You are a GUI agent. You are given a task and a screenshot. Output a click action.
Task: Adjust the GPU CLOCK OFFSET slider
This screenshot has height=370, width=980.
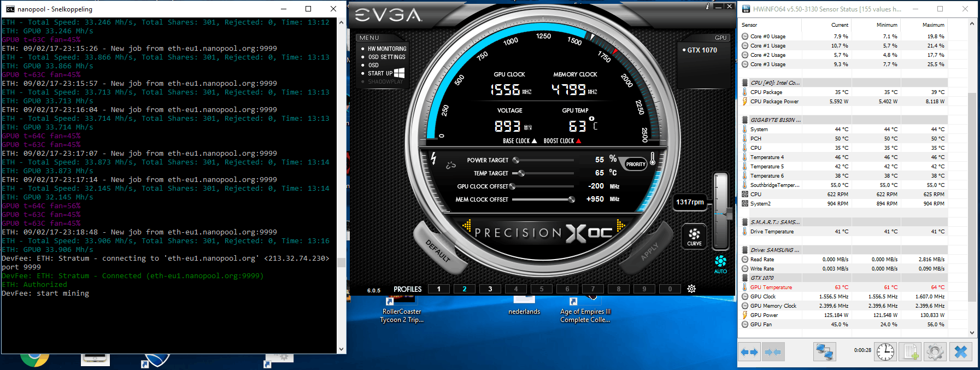click(x=543, y=186)
